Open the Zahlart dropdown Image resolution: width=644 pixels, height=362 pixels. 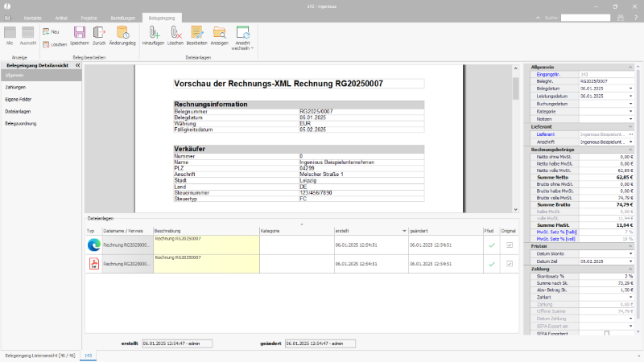[x=631, y=297]
